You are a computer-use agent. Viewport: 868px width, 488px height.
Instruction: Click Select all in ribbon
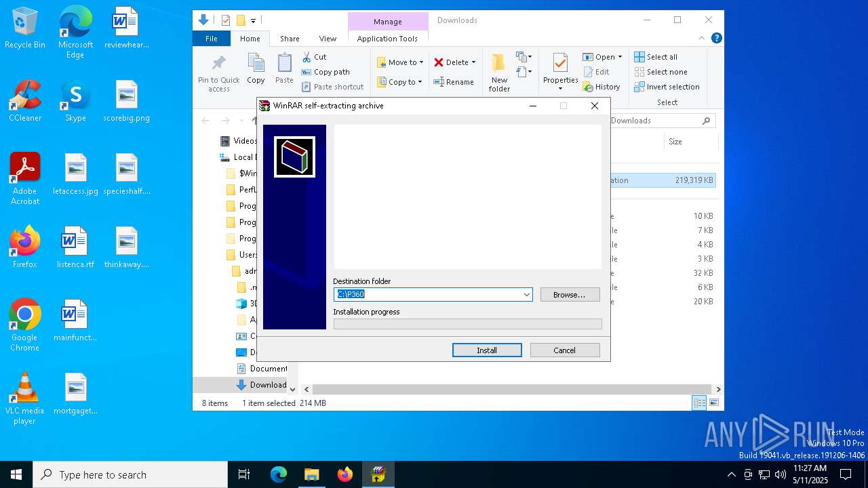[x=656, y=57]
